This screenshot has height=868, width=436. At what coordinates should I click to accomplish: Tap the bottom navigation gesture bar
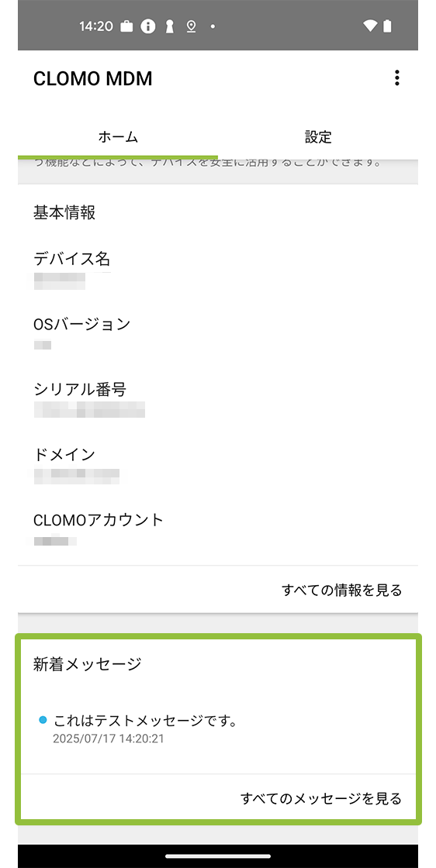[218, 856]
